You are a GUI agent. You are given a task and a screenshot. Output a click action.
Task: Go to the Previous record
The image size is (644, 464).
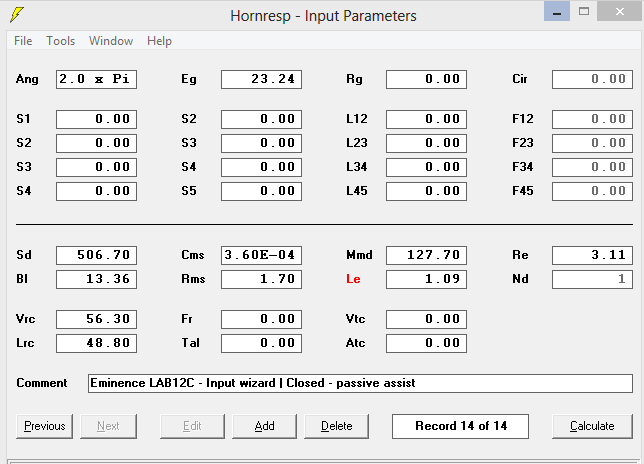point(44,426)
